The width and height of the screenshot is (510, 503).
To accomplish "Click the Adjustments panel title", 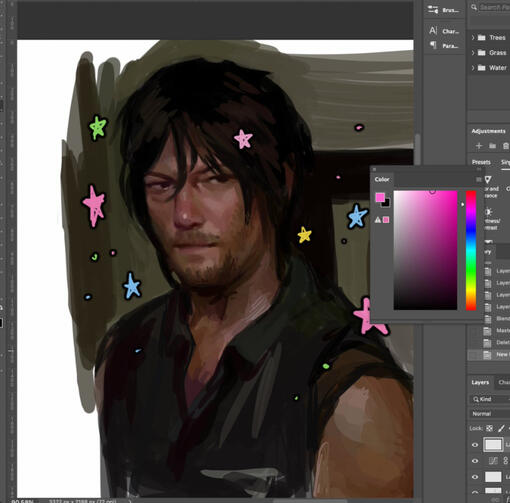I will [x=488, y=131].
